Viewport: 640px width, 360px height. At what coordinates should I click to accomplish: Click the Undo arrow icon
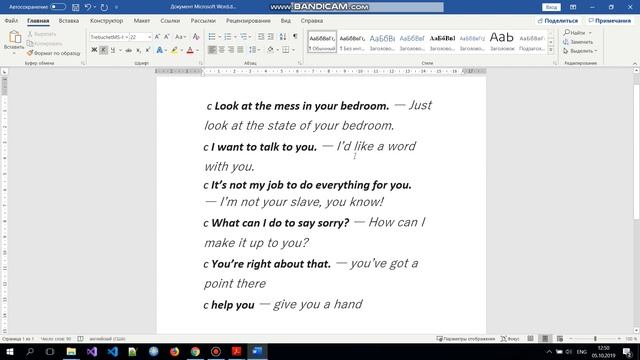tap(87, 7)
